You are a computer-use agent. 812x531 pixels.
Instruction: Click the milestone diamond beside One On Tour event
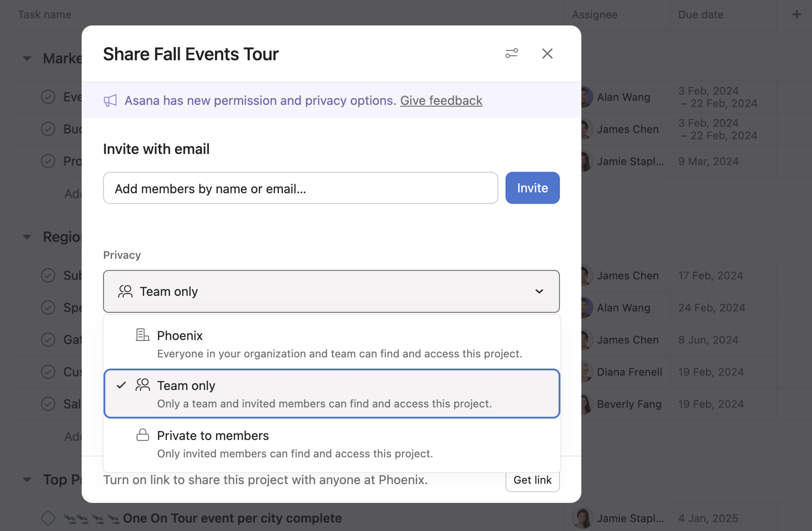tap(48, 518)
